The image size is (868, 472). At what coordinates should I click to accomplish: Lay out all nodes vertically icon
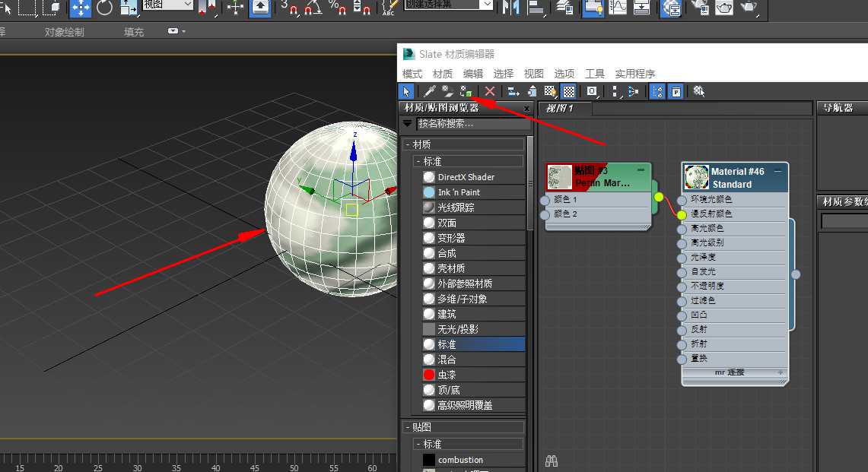[x=615, y=91]
